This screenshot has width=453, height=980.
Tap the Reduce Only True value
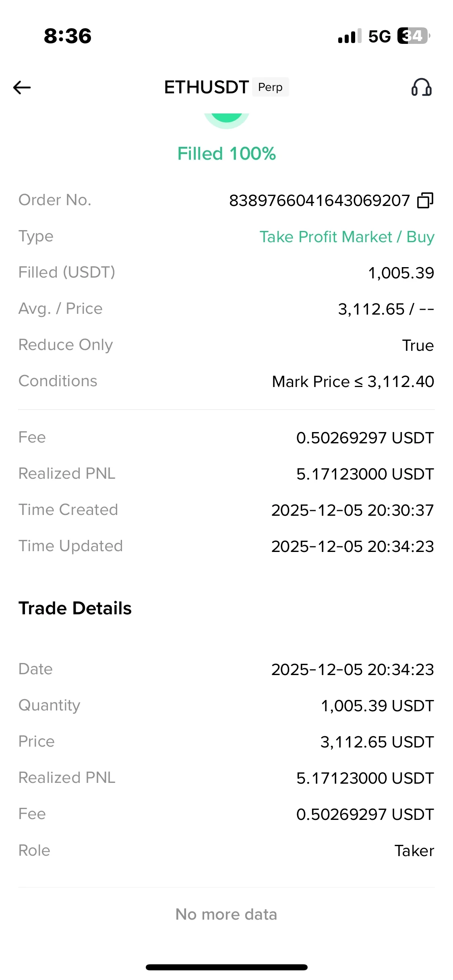(x=418, y=346)
